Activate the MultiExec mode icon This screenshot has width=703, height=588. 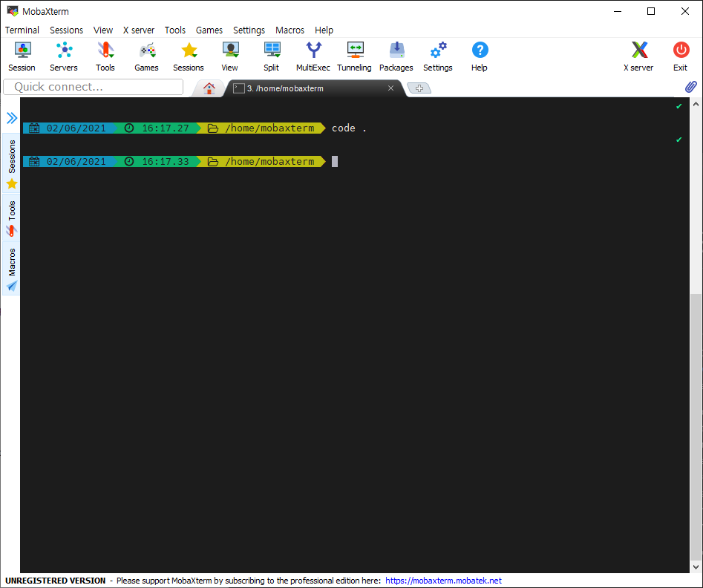[313, 56]
